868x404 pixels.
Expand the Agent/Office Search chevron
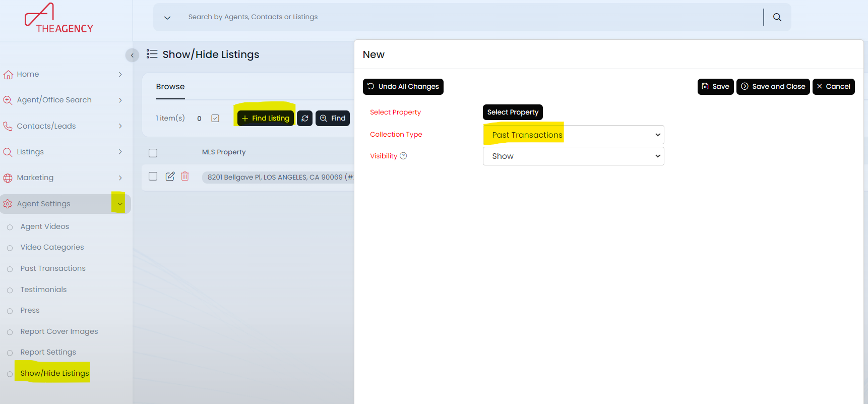120,100
